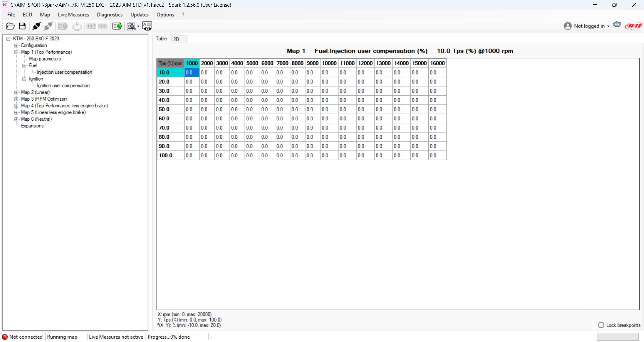
Task: Start live measures with green light icon
Action: 117,26
